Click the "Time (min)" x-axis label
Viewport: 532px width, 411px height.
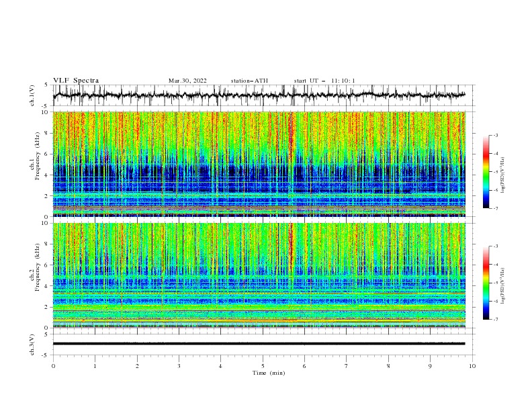[269, 373]
